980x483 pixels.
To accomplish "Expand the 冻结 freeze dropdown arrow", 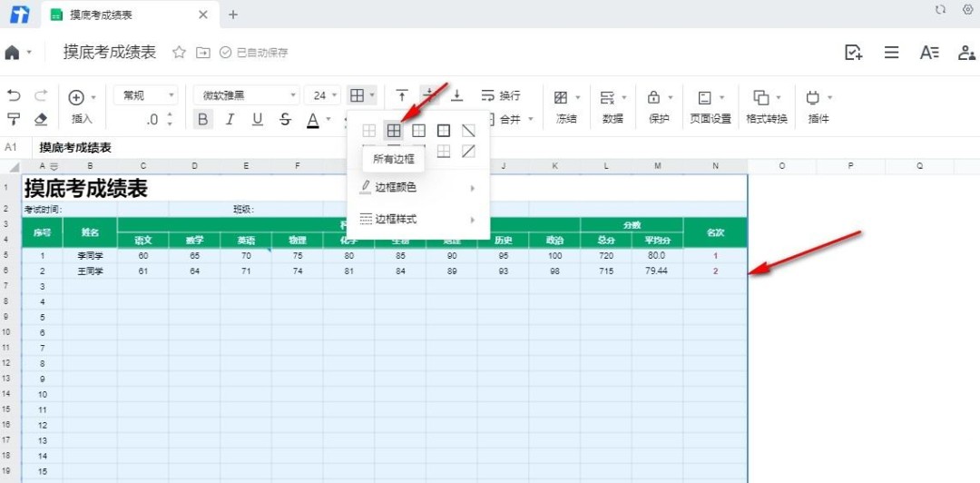I will click(577, 98).
